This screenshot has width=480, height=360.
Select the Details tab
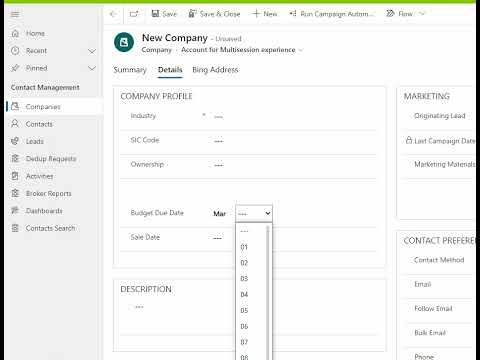(170, 70)
